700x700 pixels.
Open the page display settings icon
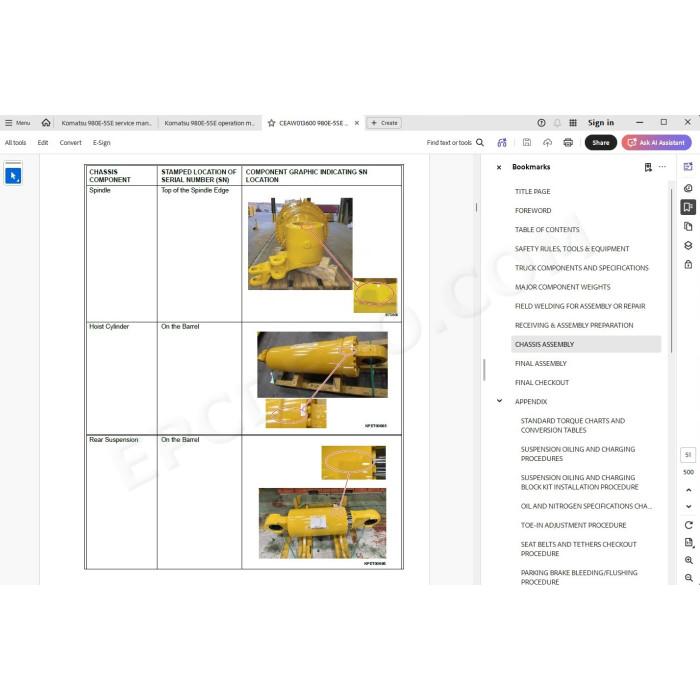688,542
